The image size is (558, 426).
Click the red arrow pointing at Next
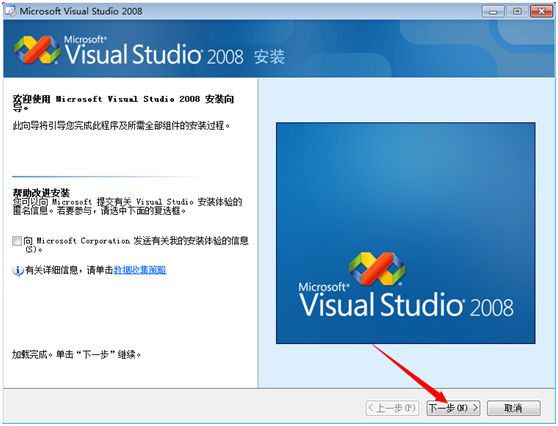(x=410, y=374)
